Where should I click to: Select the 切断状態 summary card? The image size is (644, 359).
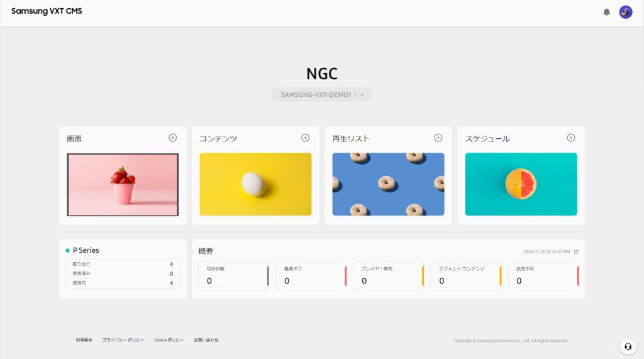pos(234,276)
